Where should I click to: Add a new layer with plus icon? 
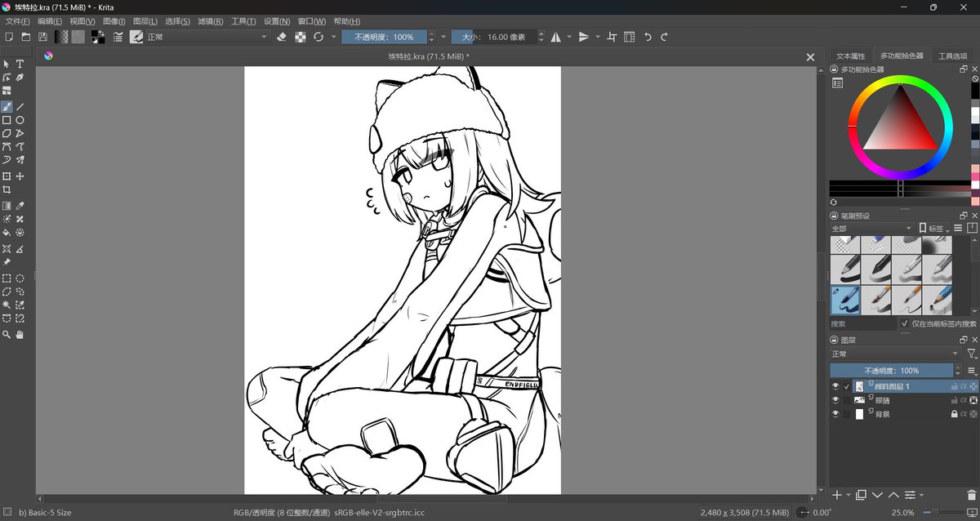[836, 496]
